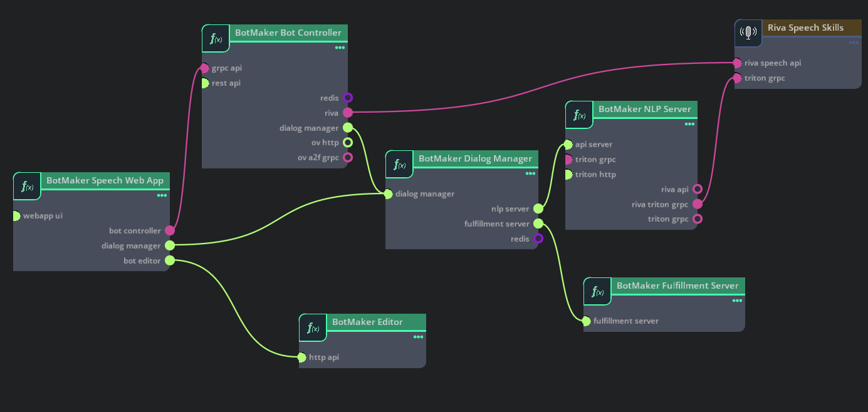This screenshot has width=868, height=412.
Task: Click the triton grpc port on Riva Speech Skills
Action: point(737,78)
